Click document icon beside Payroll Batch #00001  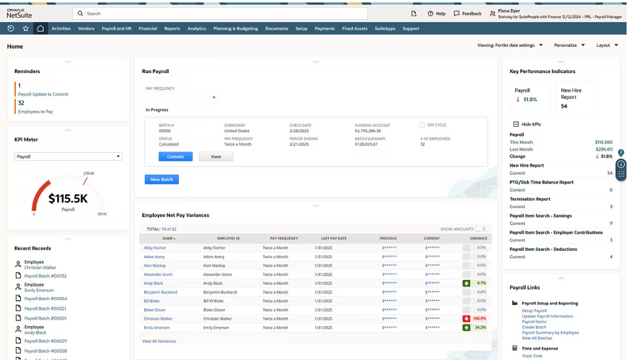point(18,318)
